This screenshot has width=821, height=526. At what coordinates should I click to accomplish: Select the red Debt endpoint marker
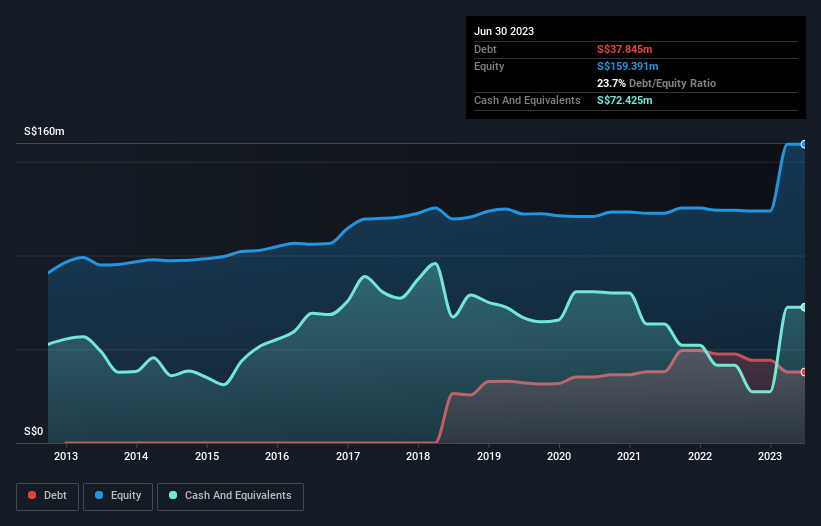click(x=804, y=372)
